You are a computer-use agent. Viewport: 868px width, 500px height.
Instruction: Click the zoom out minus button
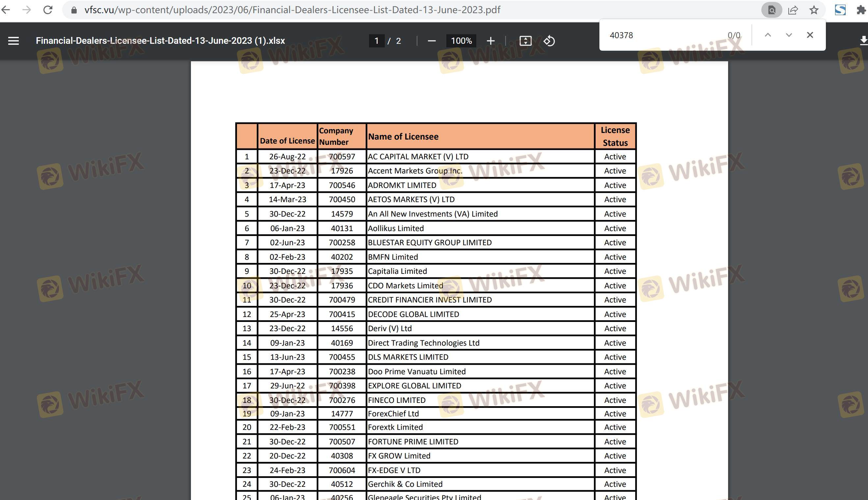click(432, 41)
